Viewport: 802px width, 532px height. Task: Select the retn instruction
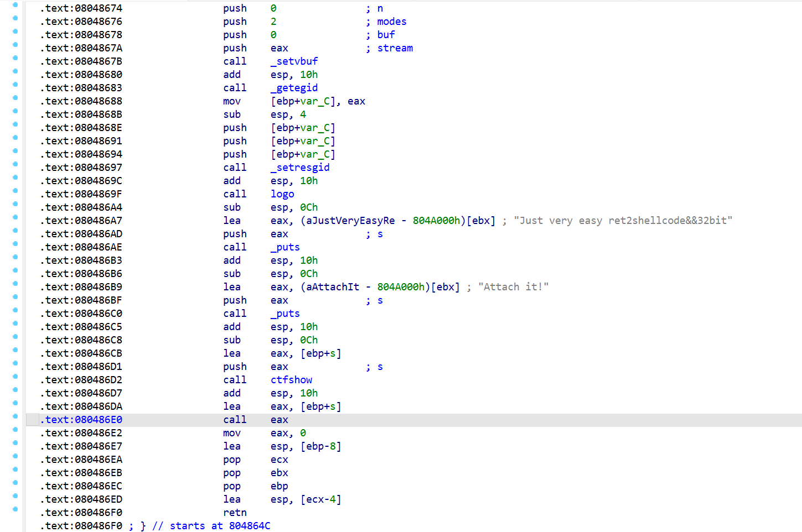click(235, 513)
